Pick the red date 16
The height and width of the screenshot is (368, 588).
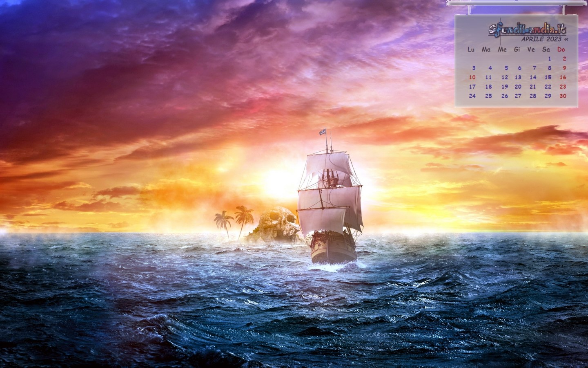click(x=563, y=77)
